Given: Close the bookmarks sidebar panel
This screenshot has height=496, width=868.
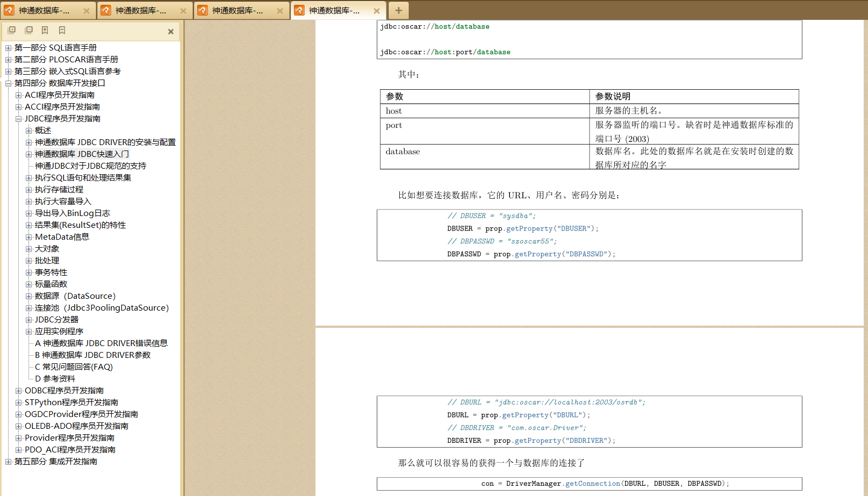Looking at the screenshot, I should 170,32.
